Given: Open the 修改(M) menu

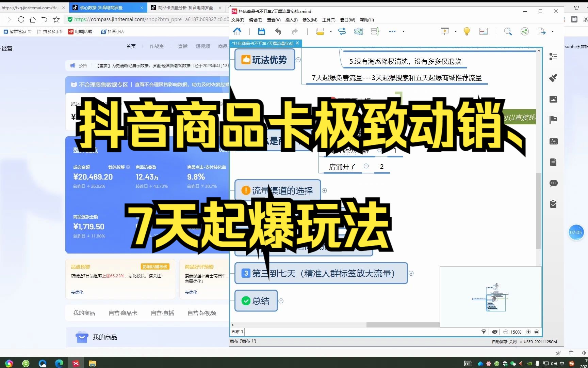Looking at the screenshot, I should [x=310, y=20].
